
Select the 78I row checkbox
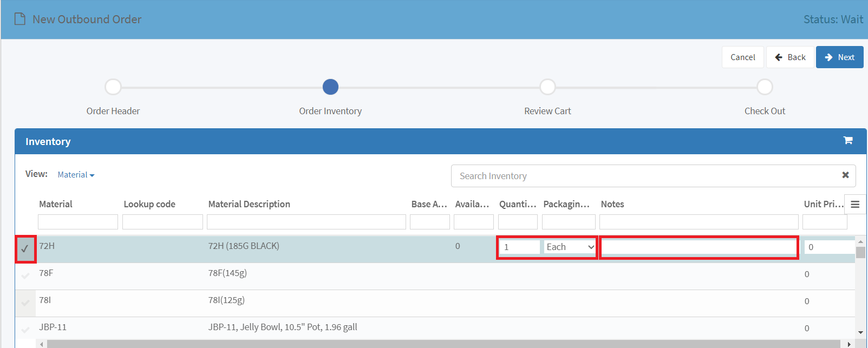pos(25,303)
